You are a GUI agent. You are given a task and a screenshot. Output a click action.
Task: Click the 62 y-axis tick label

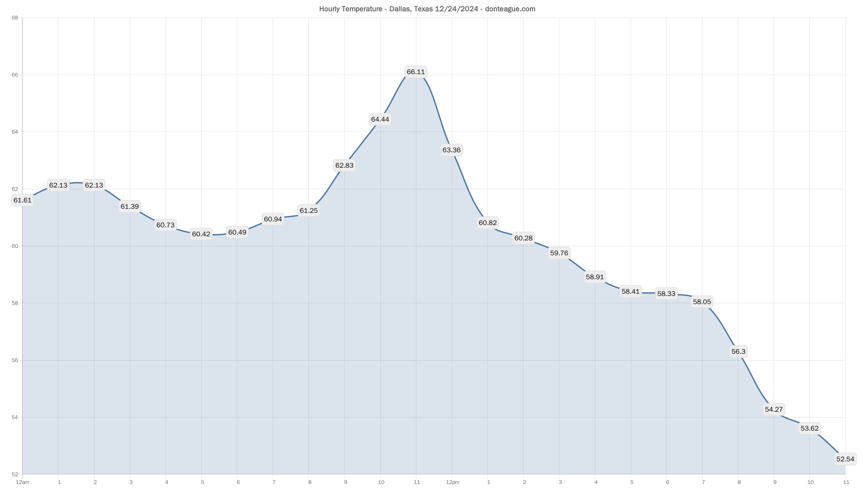(x=15, y=189)
